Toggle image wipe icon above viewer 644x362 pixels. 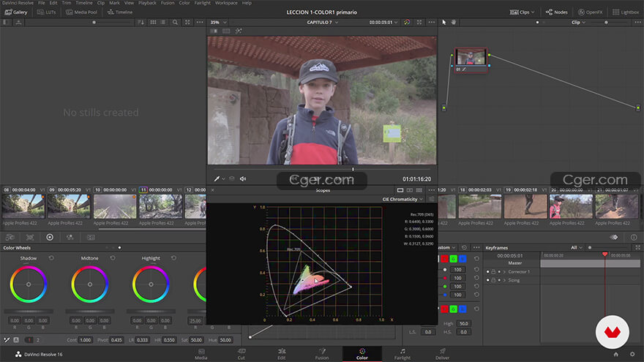click(214, 31)
